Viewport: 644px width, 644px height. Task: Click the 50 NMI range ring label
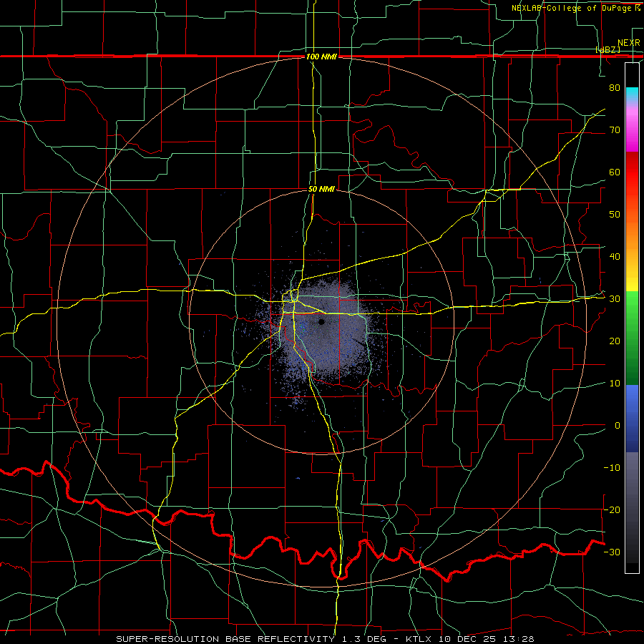[x=321, y=190]
